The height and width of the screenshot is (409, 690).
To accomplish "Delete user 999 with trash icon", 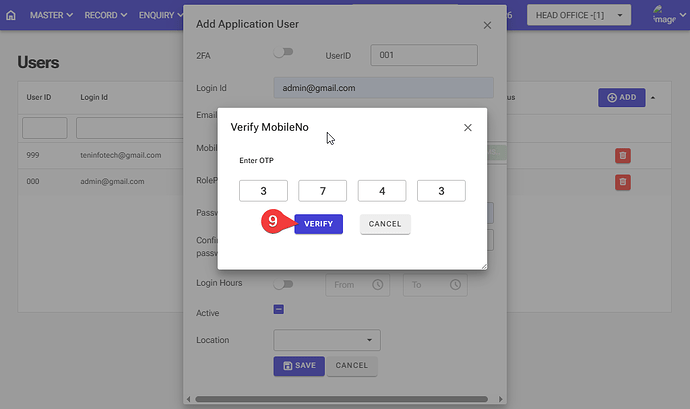I will tap(622, 155).
